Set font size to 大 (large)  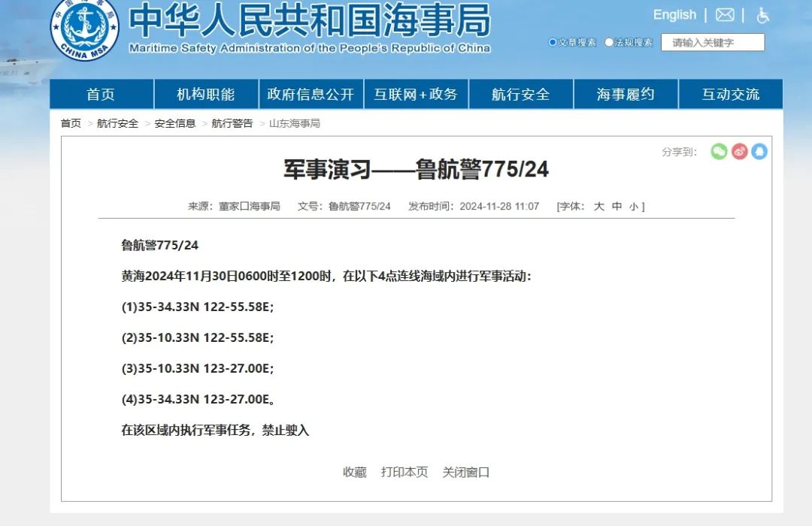pyautogui.click(x=599, y=207)
